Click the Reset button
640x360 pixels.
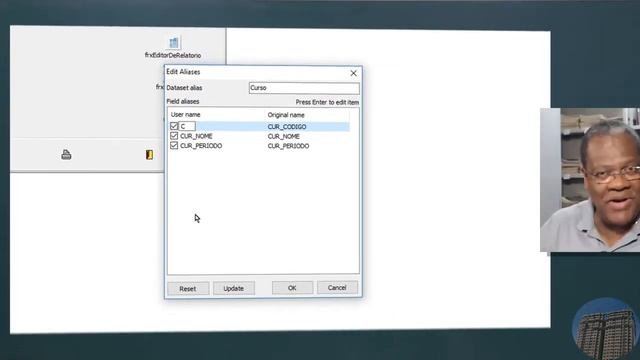click(188, 288)
